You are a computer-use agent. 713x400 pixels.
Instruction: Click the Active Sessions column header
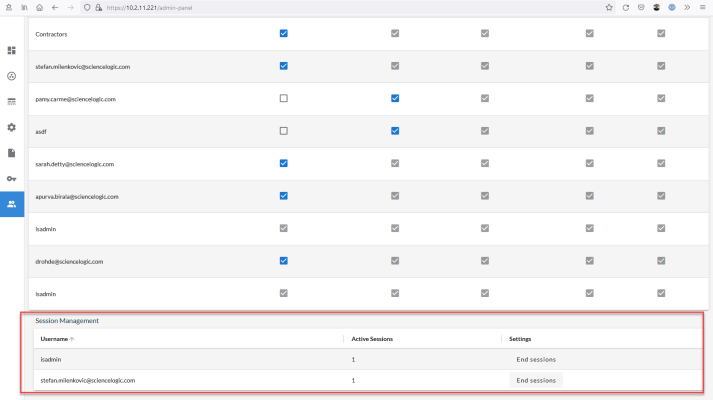372,339
